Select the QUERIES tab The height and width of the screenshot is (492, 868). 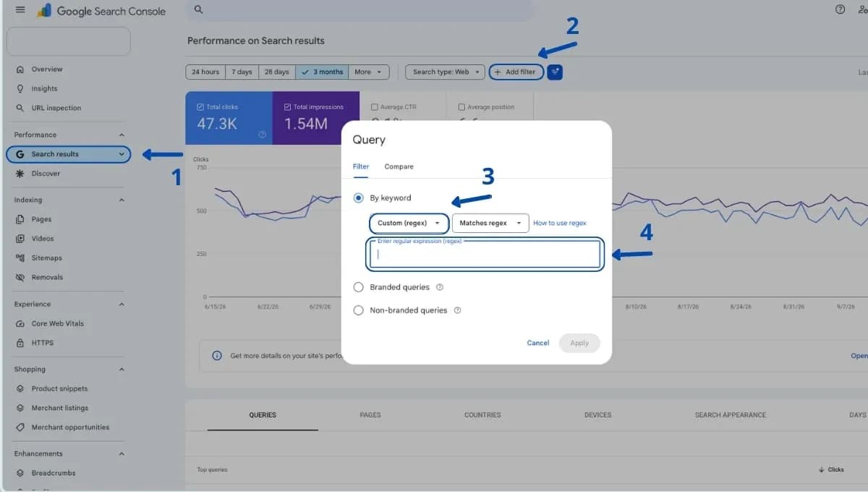pos(263,415)
